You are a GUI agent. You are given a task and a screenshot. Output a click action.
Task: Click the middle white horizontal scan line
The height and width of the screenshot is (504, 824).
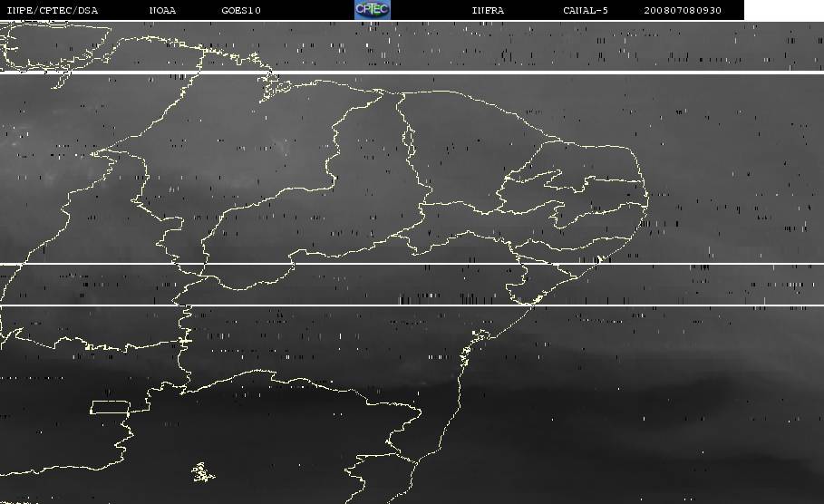pos(412,265)
